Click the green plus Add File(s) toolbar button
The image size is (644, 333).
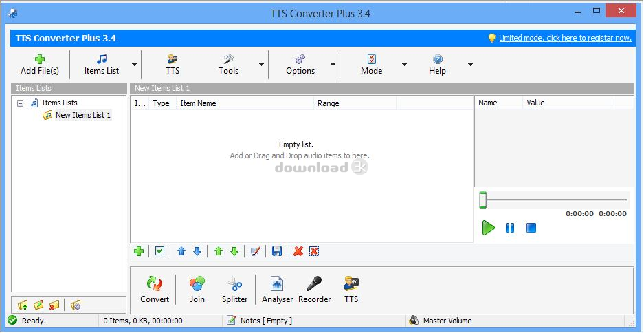click(x=40, y=65)
